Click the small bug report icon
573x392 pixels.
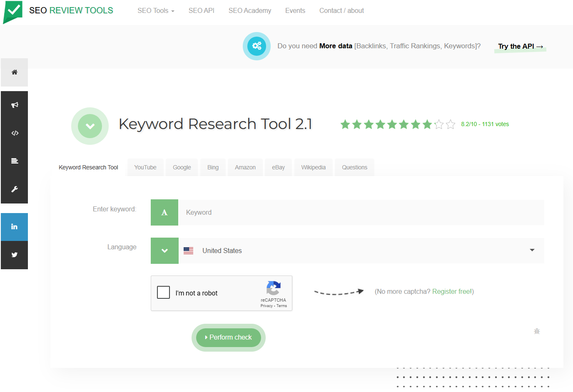pos(537,331)
